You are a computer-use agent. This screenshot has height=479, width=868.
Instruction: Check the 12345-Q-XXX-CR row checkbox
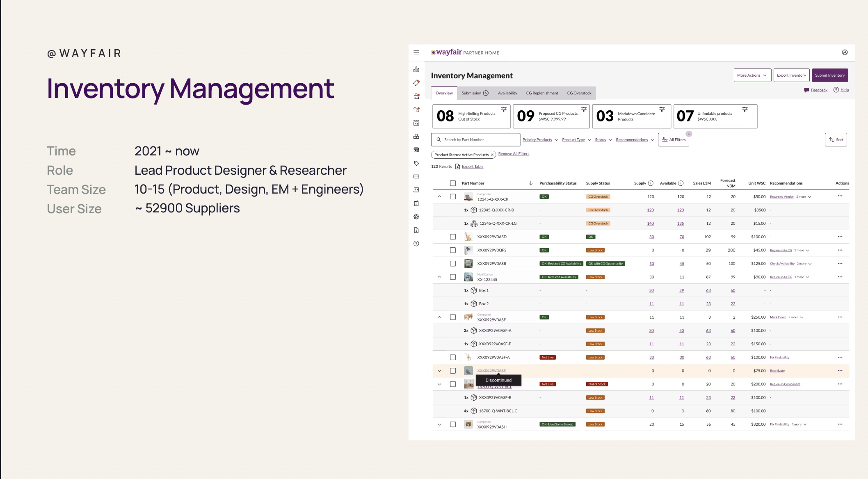tap(453, 196)
